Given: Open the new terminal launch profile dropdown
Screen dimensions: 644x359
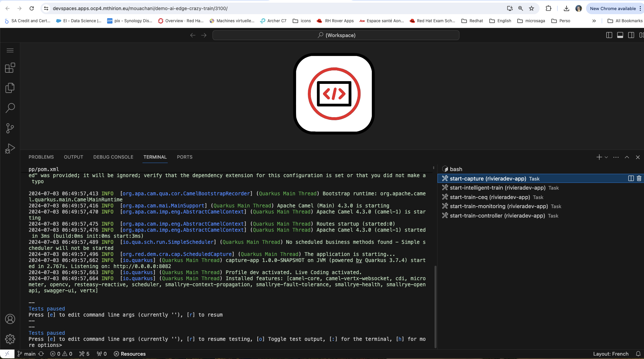Looking at the screenshot, I should pyautogui.click(x=606, y=157).
